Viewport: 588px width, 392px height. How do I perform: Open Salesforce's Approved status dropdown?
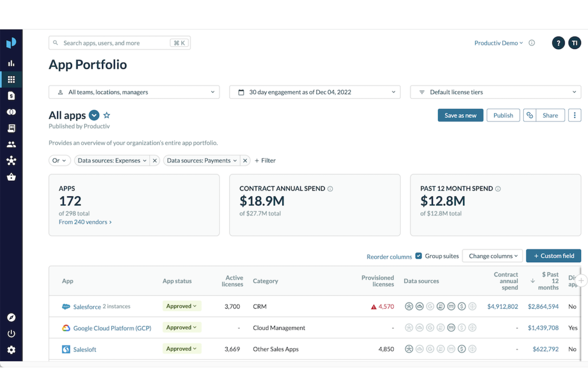click(182, 306)
